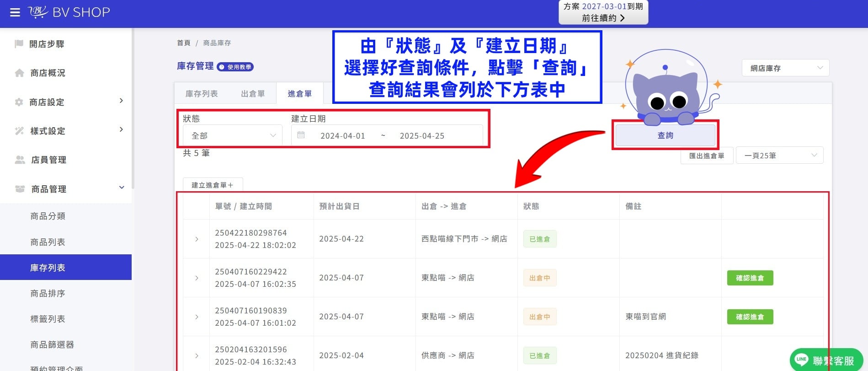Click the BV SHOP logo
Image resolution: width=868 pixels, height=371 pixels.
pyautogui.click(x=69, y=12)
